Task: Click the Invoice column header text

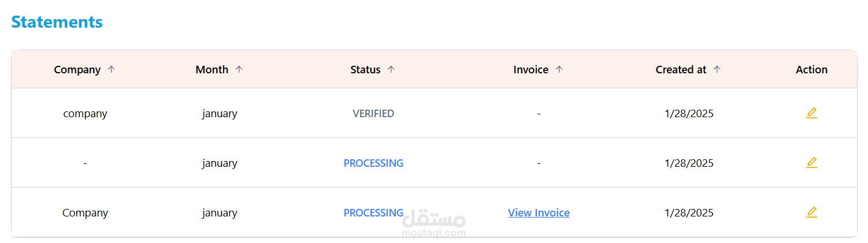Action: click(x=531, y=70)
